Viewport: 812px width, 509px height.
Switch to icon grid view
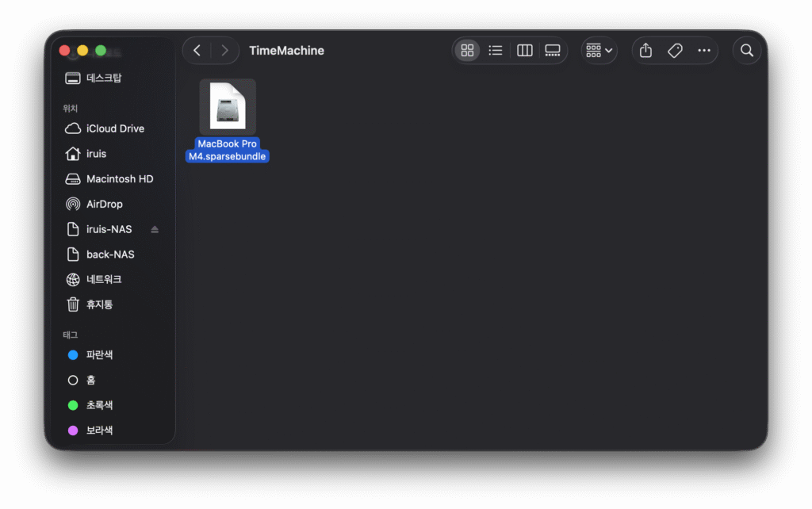coord(467,51)
